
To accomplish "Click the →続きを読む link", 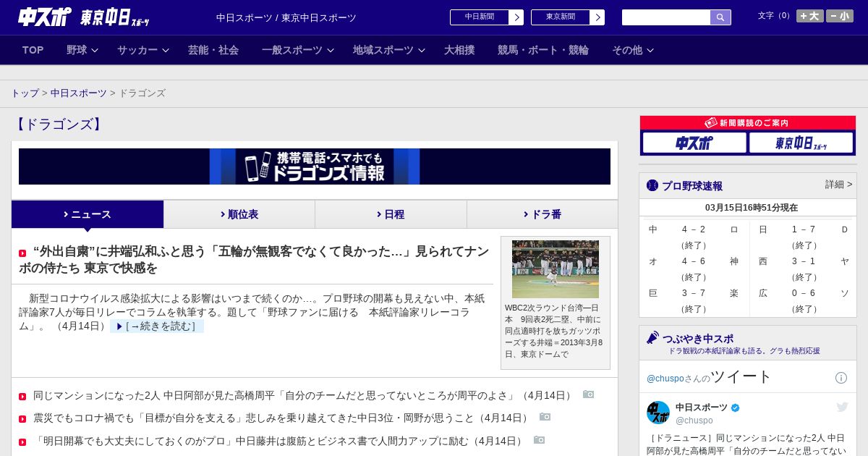I will [x=157, y=326].
